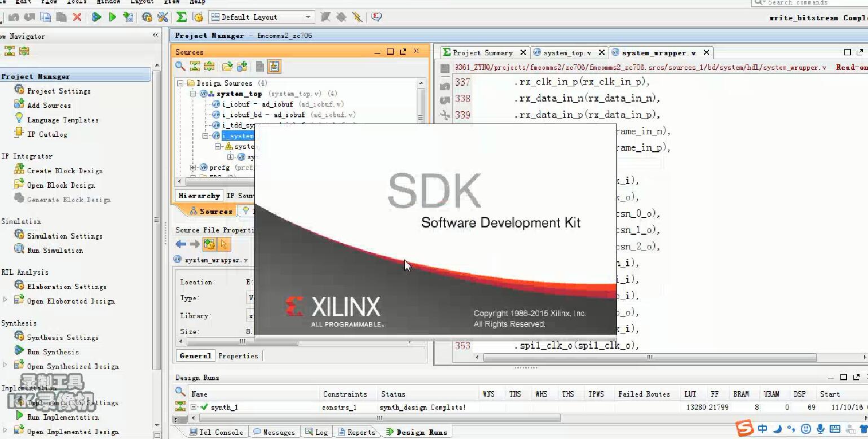
Task: Click the smiley emoji icon in tray
Action: point(806,429)
